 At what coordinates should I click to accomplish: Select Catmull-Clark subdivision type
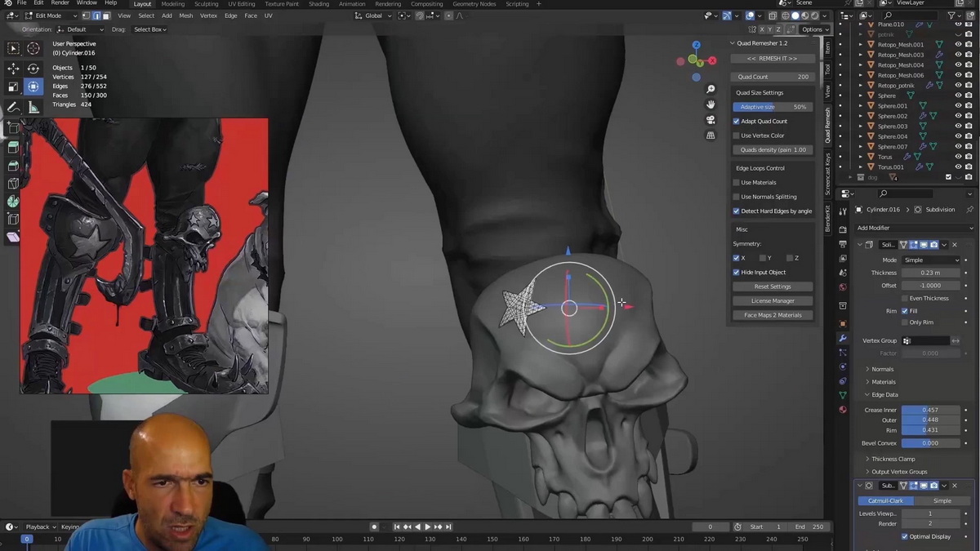(x=885, y=500)
